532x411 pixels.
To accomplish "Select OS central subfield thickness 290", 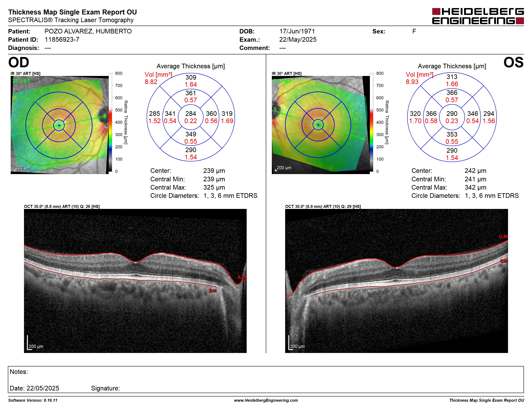I will tap(452, 114).
